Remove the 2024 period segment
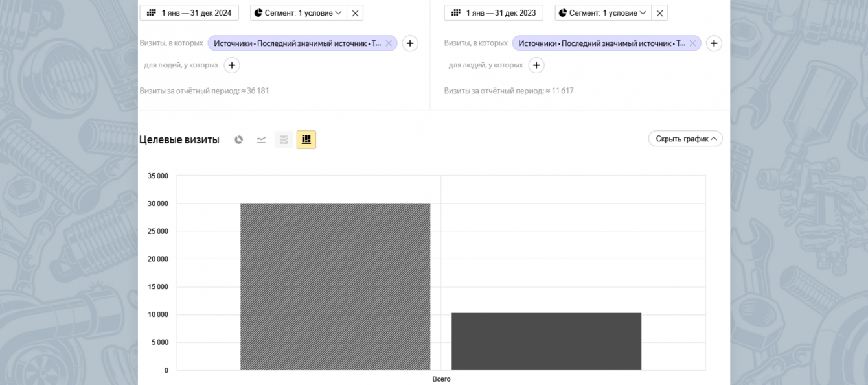Screen dimensions: 868x385 point(355,13)
